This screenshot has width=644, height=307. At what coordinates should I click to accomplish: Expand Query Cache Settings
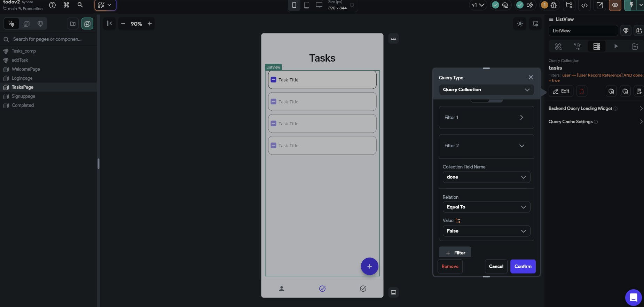595,122
